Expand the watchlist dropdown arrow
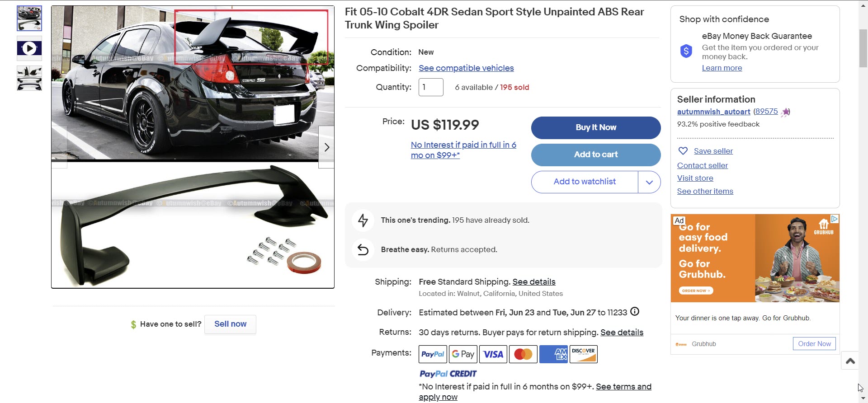 tap(649, 182)
